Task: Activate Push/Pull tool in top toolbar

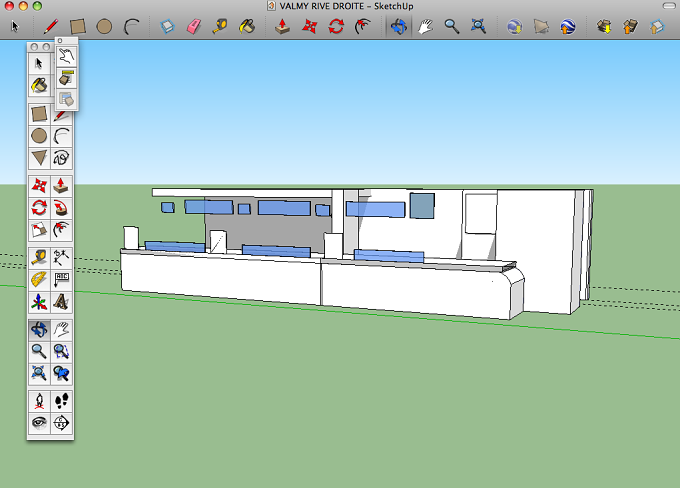Action: coord(282,26)
